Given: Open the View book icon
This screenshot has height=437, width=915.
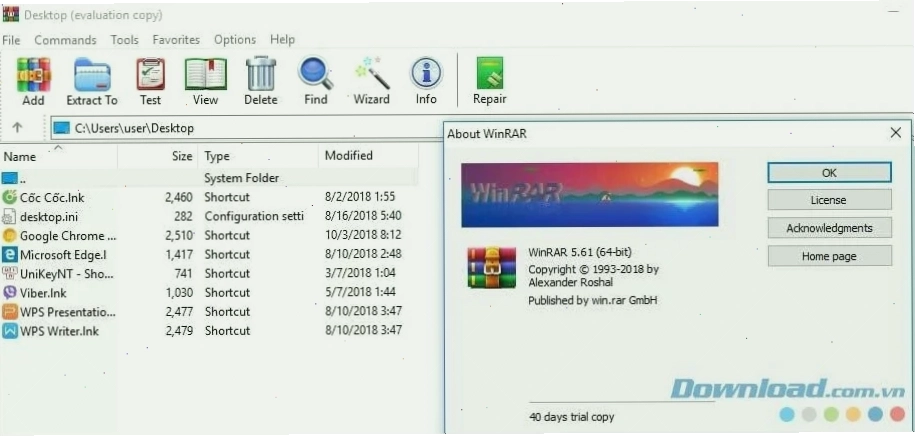Looking at the screenshot, I should [x=205, y=74].
